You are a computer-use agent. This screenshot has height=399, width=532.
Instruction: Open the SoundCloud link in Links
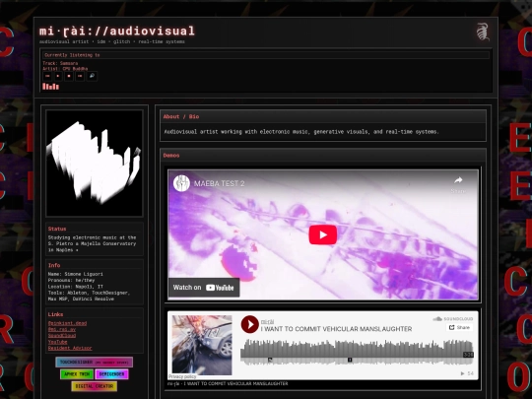coord(62,335)
